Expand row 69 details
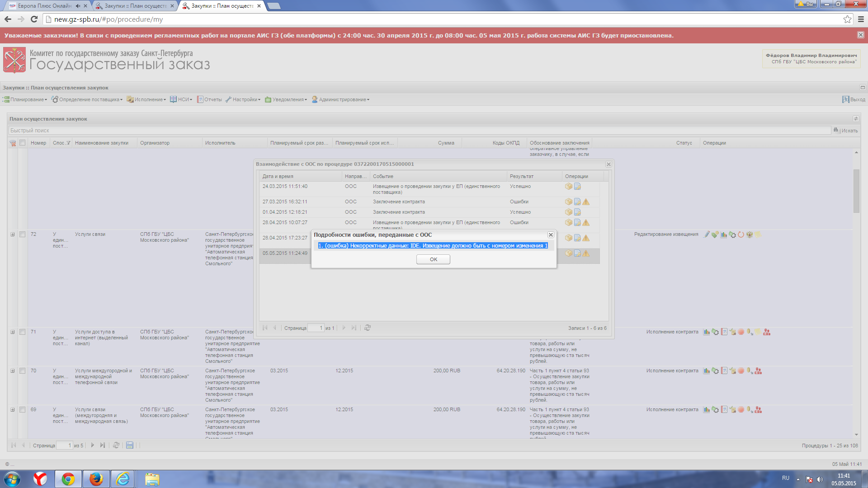This screenshot has height=488, width=868. point(13,410)
